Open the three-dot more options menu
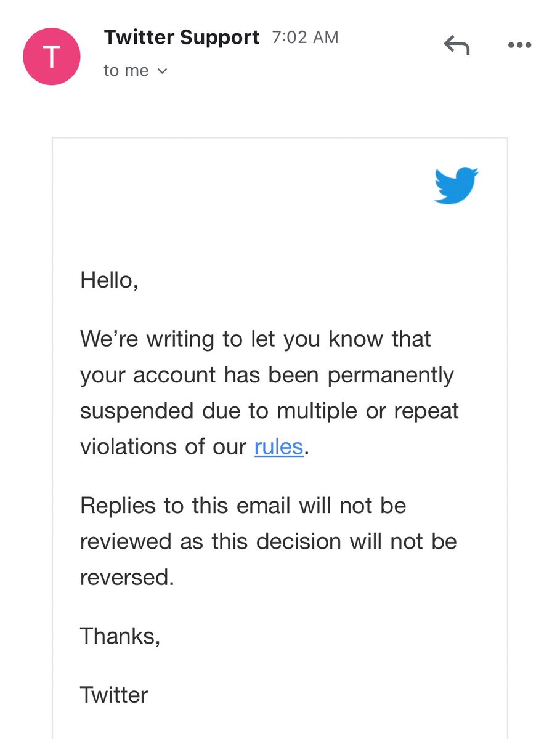 [x=519, y=45]
